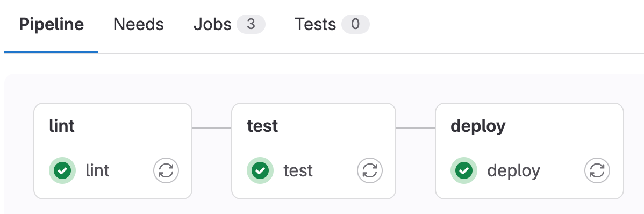
Task: Click the bold test stage heading
Action: tap(262, 126)
